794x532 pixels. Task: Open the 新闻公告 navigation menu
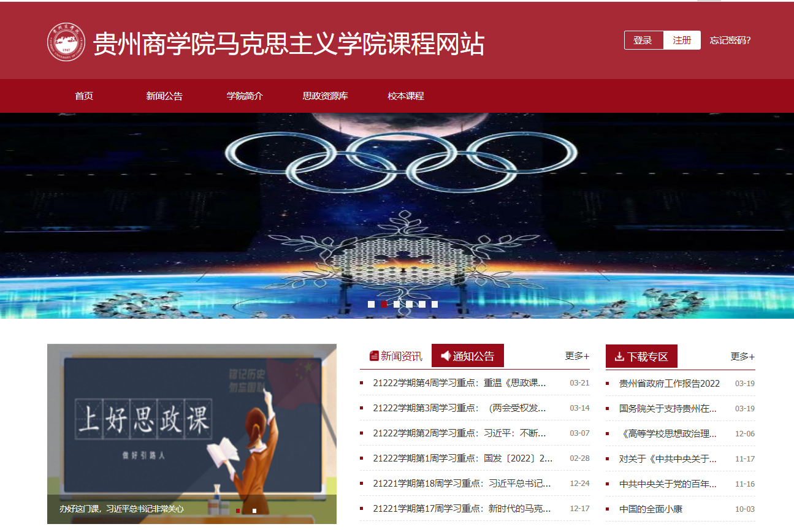pos(164,96)
